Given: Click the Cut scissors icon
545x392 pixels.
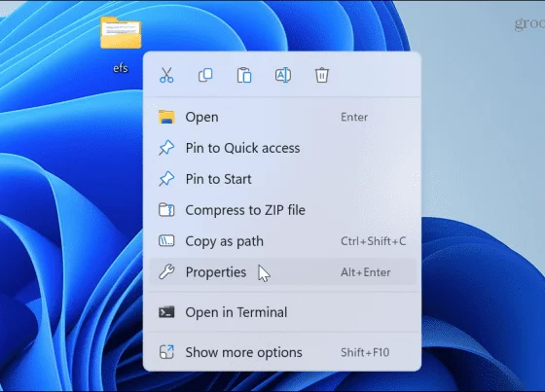Looking at the screenshot, I should coord(166,75).
